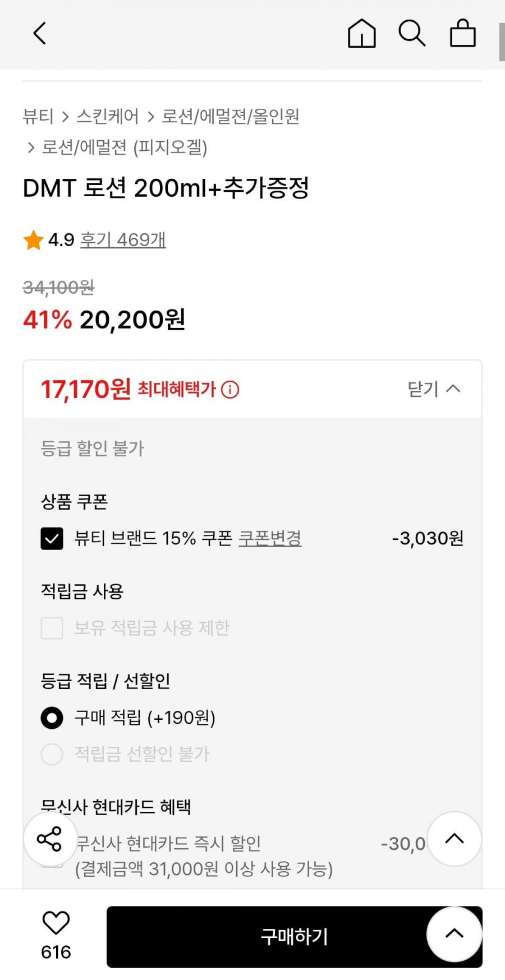Tap the orange star rating icon
This screenshot has height=980, width=505.
click(34, 240)
